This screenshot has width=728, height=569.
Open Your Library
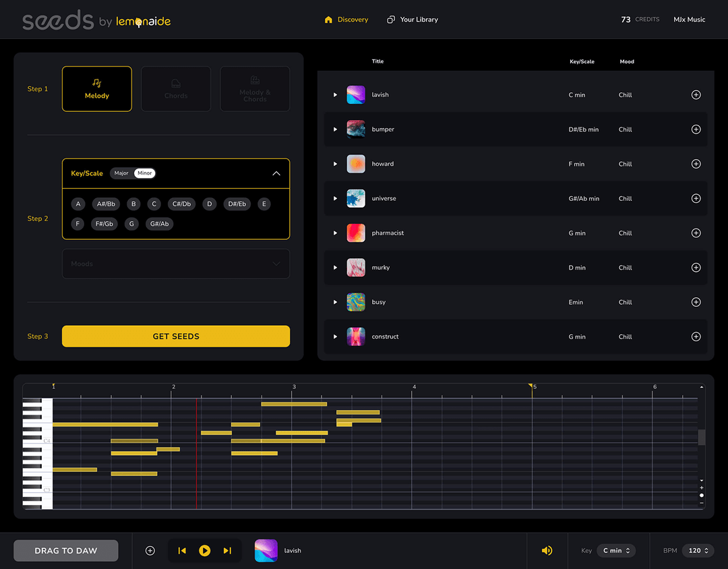pyautogui.click(x=412, y=20)
